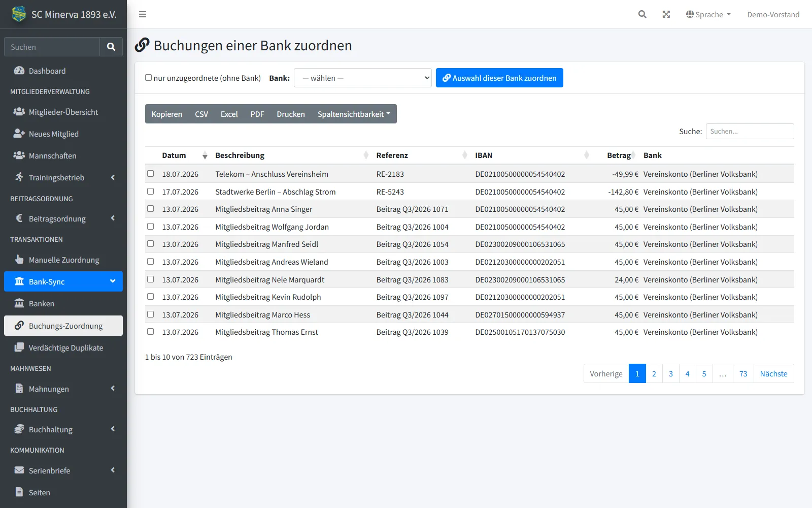Open the Banken sidebar entry
Viewport: 812px width, 508px height.
(63, 303)
